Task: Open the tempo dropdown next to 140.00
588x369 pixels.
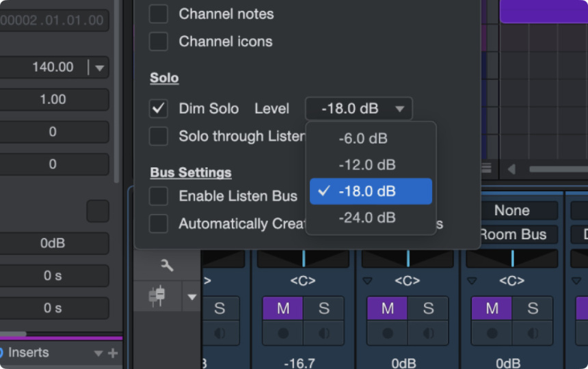Action: click(x=99, y=68)
